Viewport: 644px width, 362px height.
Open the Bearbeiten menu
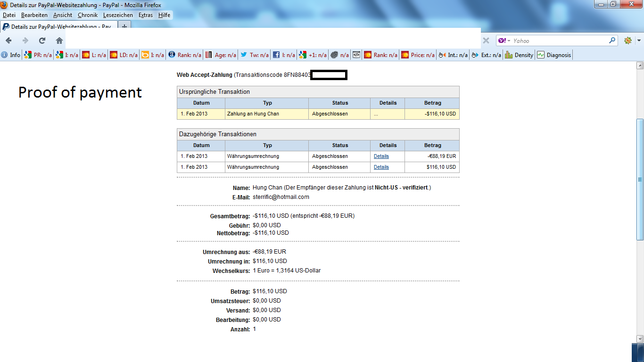34,15
